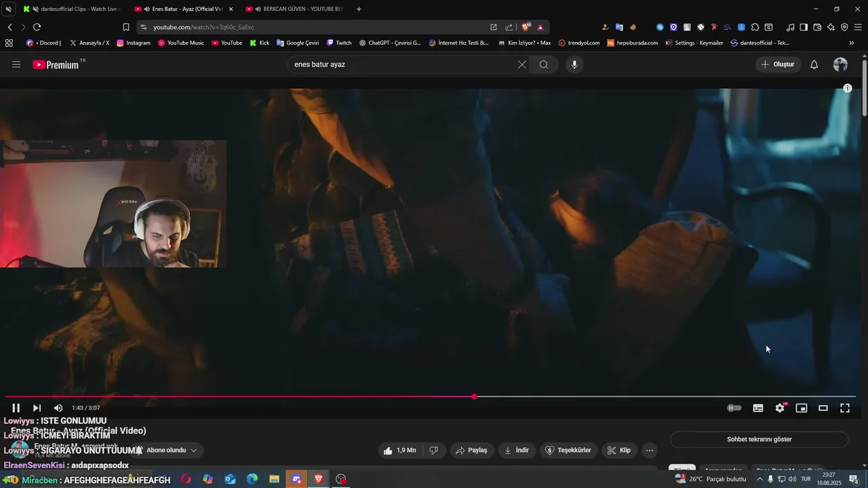Viewport: 868px width, 488px height.
Task: Enable theater mode view
Action: tap(823, 408)
